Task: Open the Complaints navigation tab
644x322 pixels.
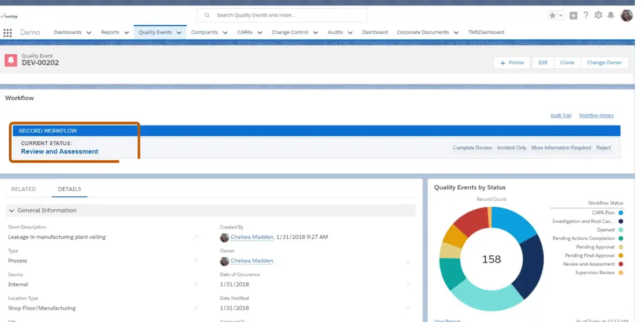Action: 204,32
